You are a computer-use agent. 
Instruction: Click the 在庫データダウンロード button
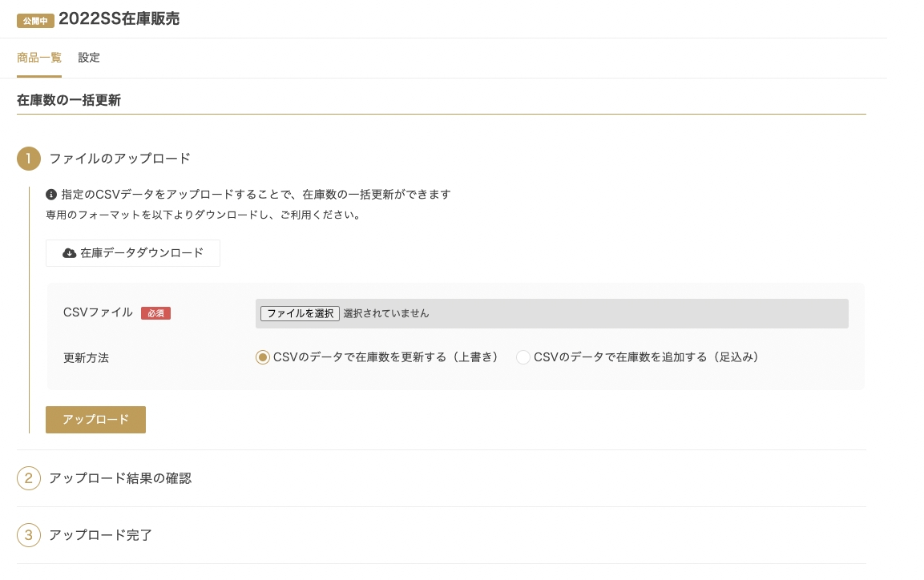pos(133,253)
